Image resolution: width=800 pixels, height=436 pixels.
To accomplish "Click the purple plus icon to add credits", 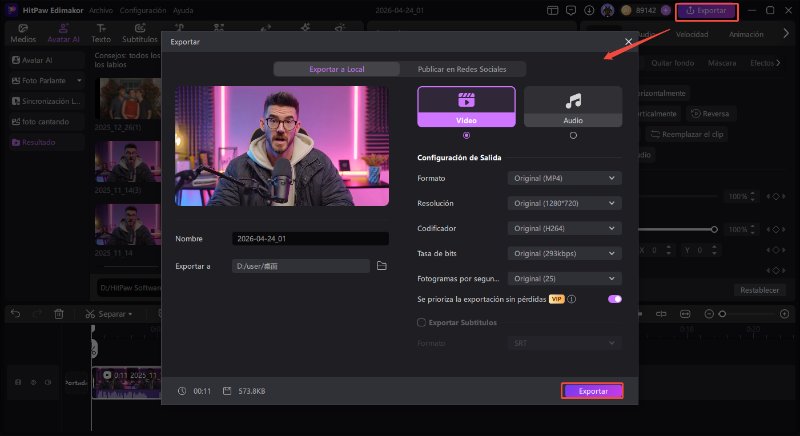I will pyautogui.click(x=665, y=10).
